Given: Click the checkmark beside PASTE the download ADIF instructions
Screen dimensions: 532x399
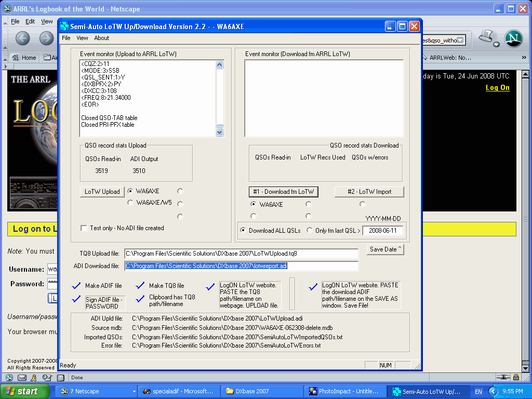Looking at the screenshot, I should 313,287.
